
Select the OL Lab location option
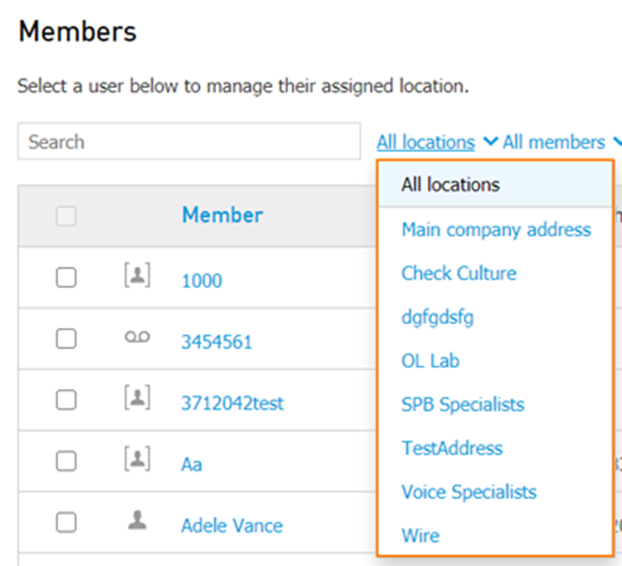[x=430, y=361]
